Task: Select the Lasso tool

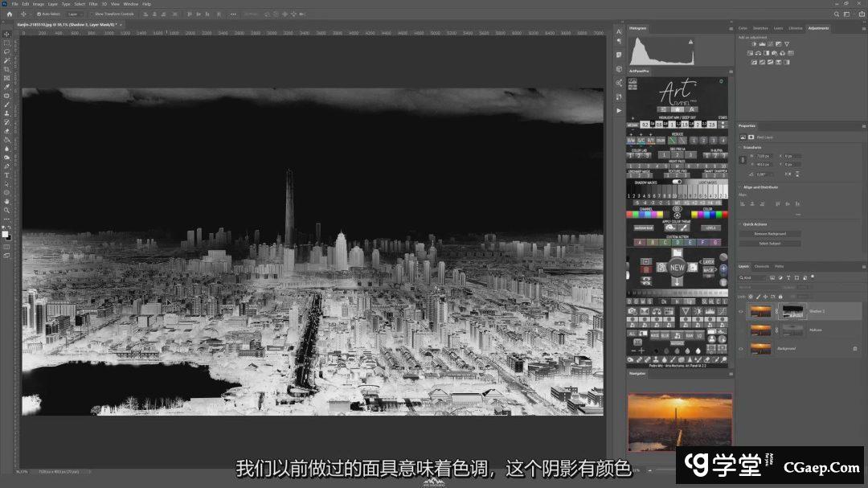Action: 6,51
